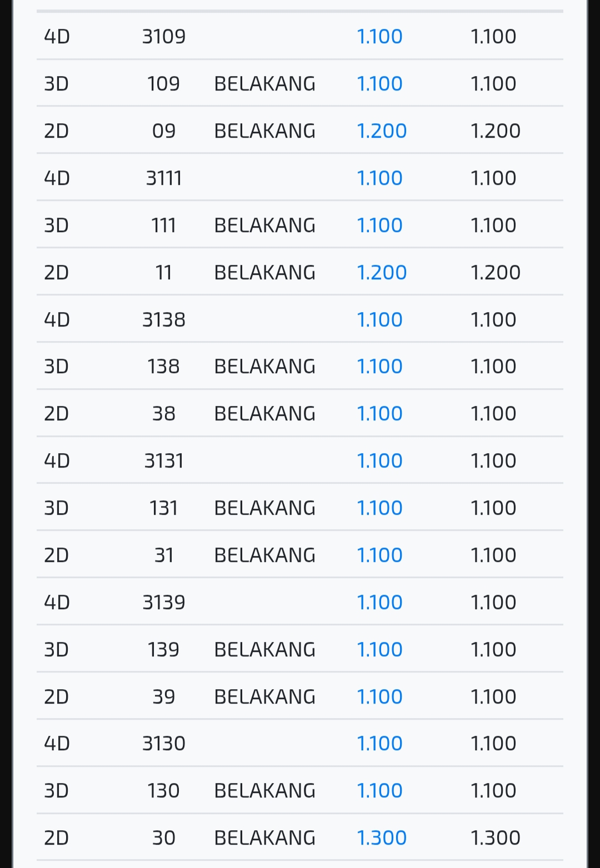Select the 3138 number cell
This screenshot has width=600, height=868.
pos(163,320)
